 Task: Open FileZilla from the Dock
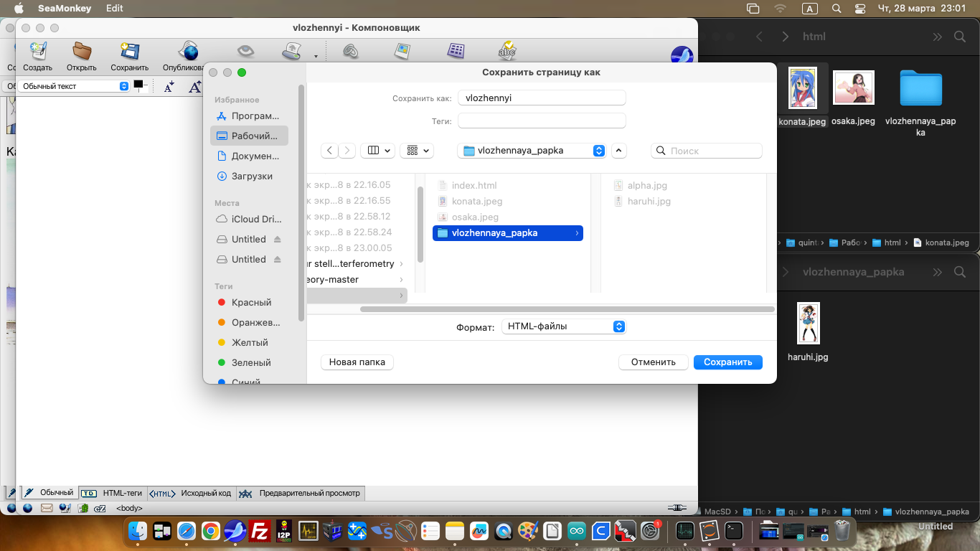tap(259, 531)
